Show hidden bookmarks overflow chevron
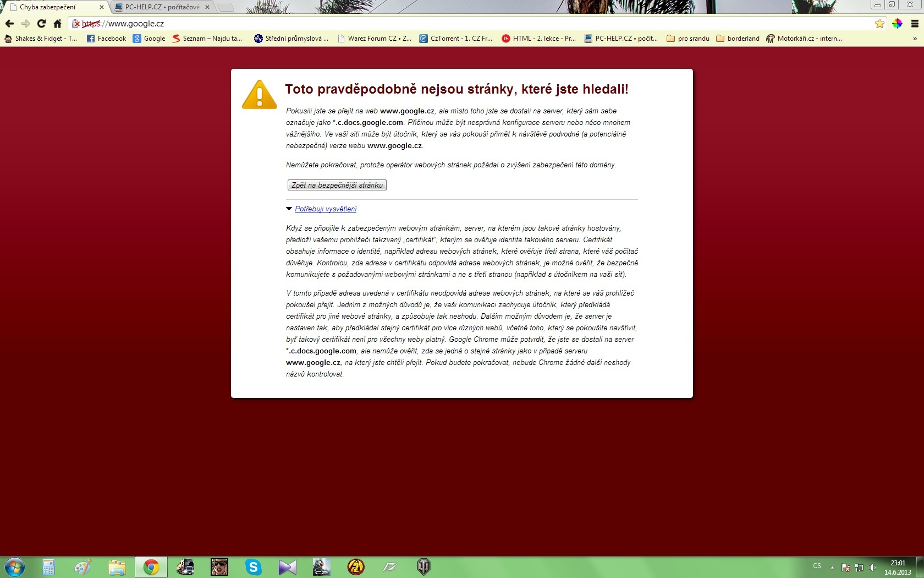The image size is (924, 578). [915, 39]
